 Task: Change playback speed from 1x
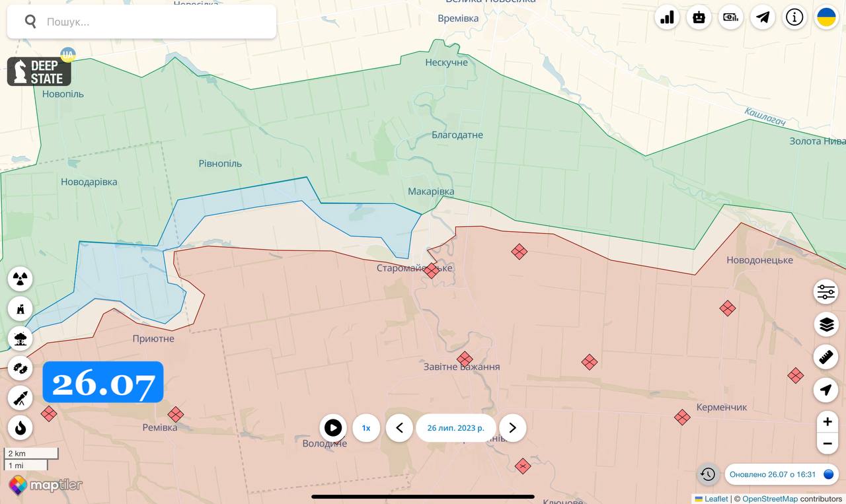tap(365, 428)
